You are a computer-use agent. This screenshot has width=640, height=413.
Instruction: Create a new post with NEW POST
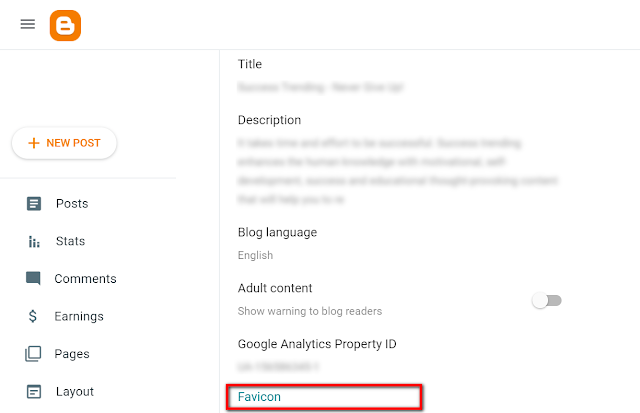[64, 143]
